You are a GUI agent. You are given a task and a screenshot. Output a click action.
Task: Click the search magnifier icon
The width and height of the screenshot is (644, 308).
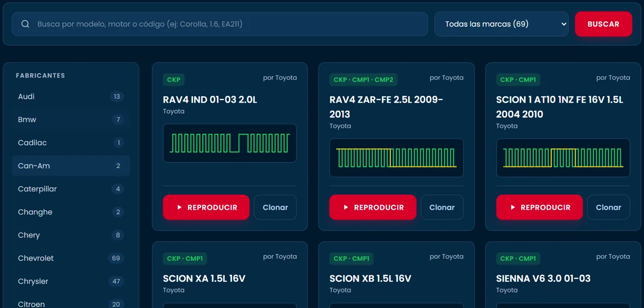(25, 24)
